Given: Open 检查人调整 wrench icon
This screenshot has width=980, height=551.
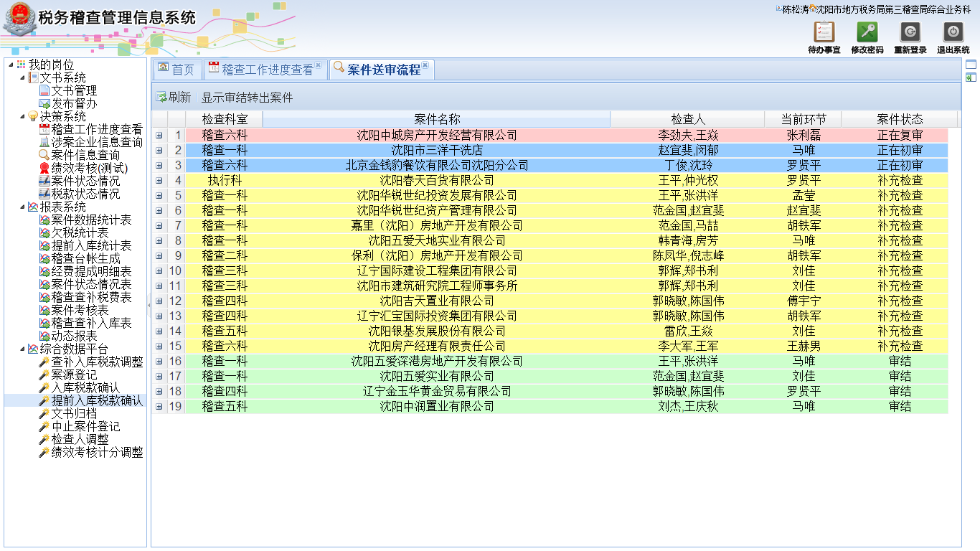Looking at the screenshot, I should click(x=44, y=440).
